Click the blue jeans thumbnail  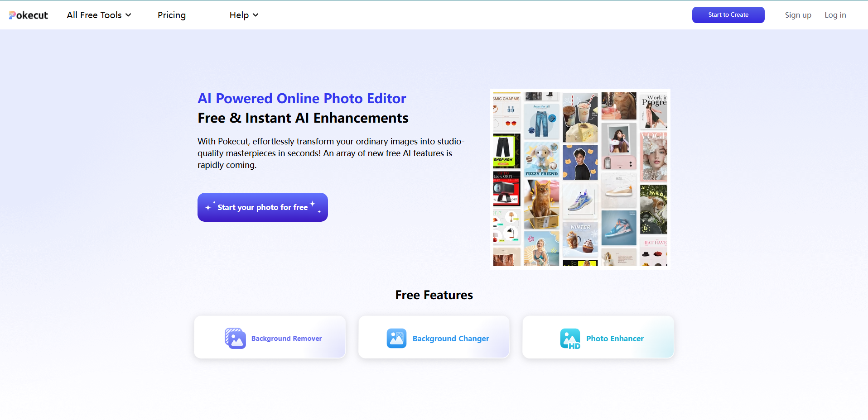pos(541,122)
